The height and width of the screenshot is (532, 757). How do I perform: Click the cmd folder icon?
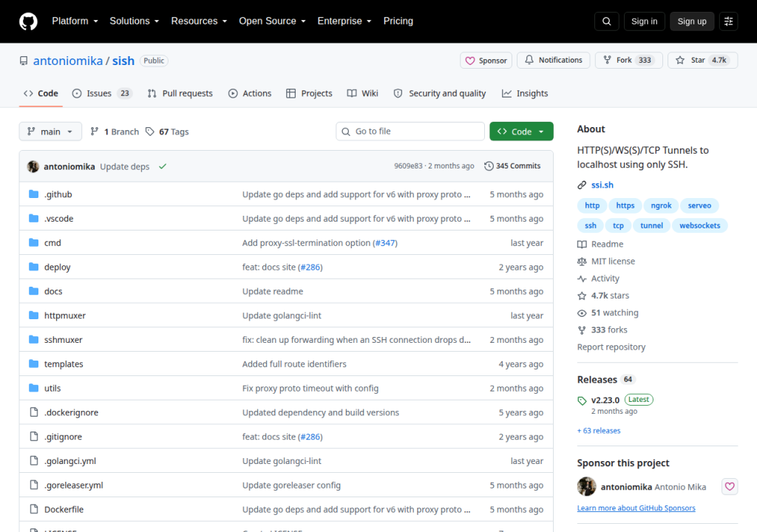(x=34, y=242)
